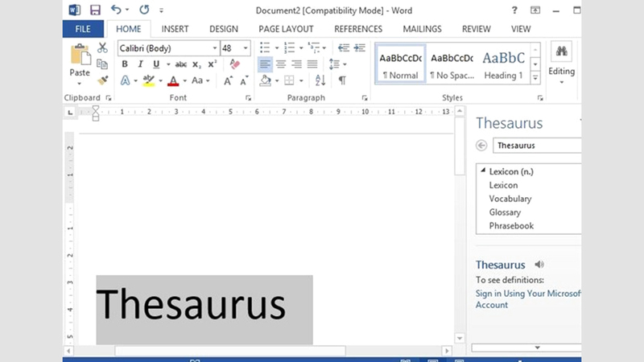The height and width of the screenshot is (362, 644).
Task: Click the Save icon in title bar
Action: 95,10
